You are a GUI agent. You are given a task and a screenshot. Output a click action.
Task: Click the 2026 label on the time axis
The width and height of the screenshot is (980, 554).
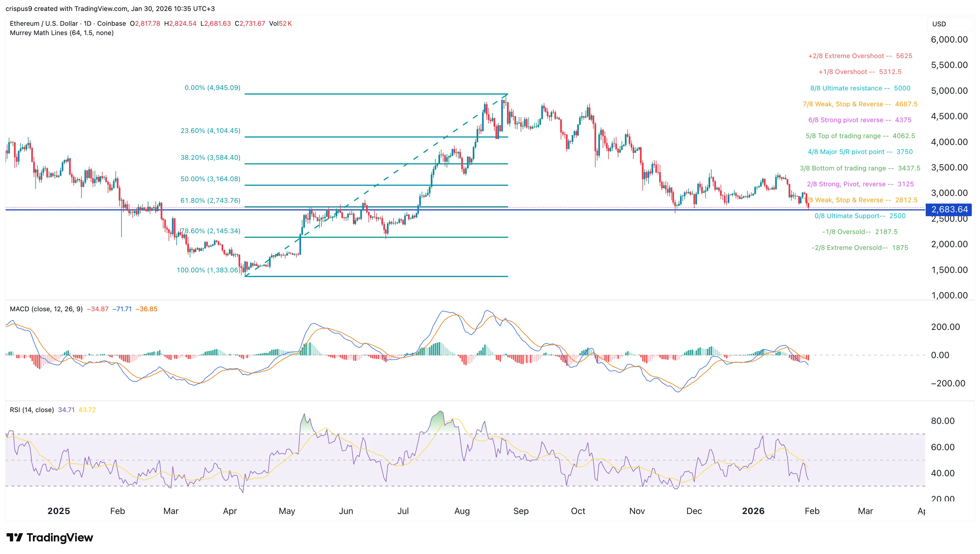754,511
